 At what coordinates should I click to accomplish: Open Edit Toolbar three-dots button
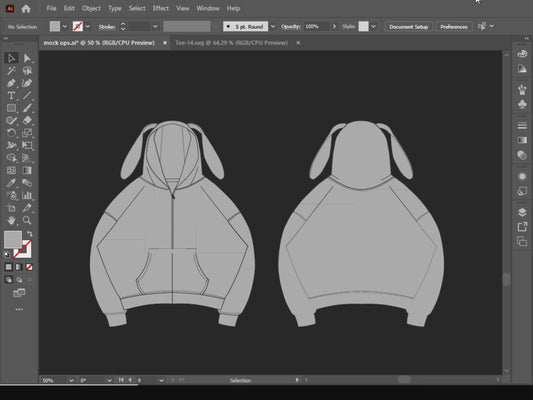click(x=19, y=310)
